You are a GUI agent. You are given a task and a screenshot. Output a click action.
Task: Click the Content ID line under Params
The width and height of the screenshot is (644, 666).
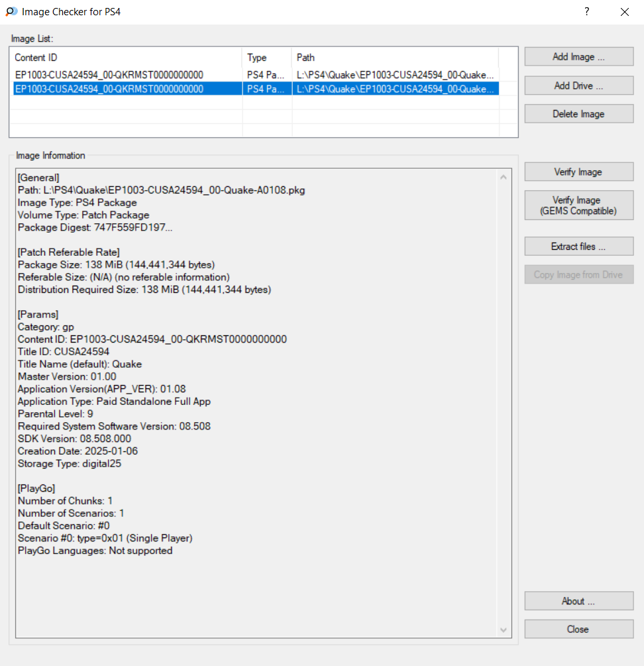[152, 339]
